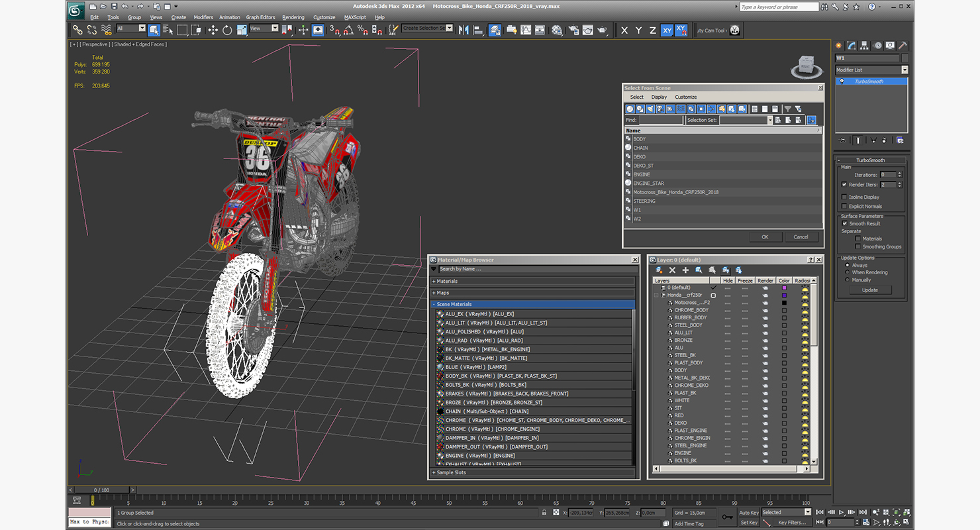Click Pin Stack icon under modifier stack
980x530 pixels.
coord(842,140)
